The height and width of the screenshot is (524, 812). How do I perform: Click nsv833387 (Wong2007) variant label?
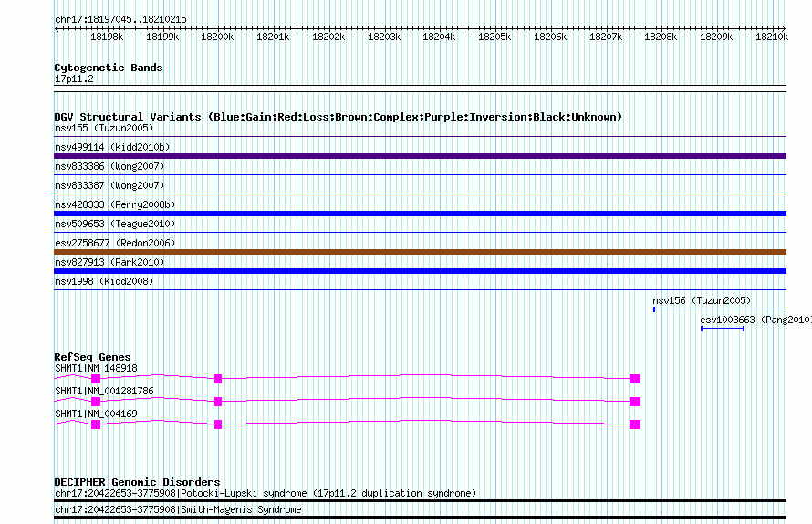coord(109,185)
